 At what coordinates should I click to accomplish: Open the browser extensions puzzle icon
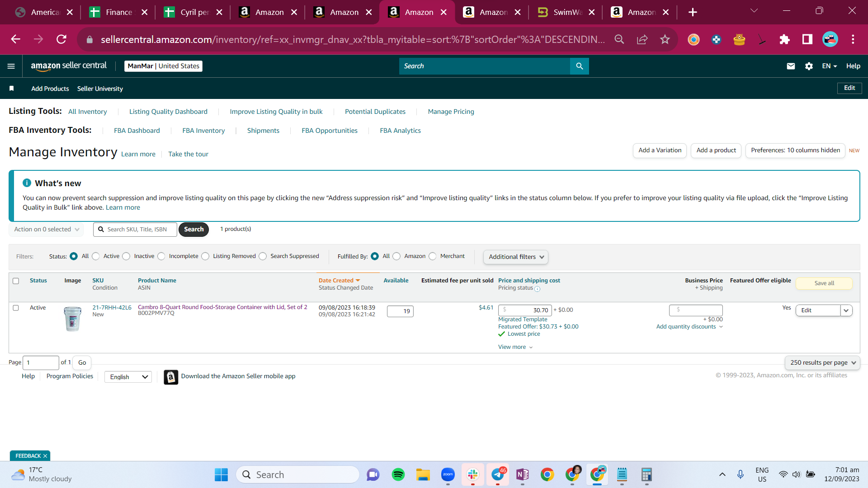(784, 39)
